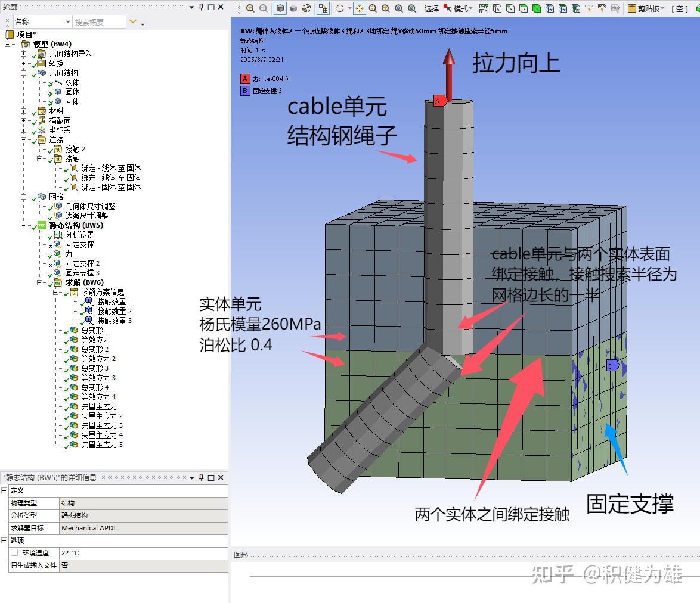Select the 等效应力 3 result item
Viewport: 700px width, 603px height.
pos(98,378)
